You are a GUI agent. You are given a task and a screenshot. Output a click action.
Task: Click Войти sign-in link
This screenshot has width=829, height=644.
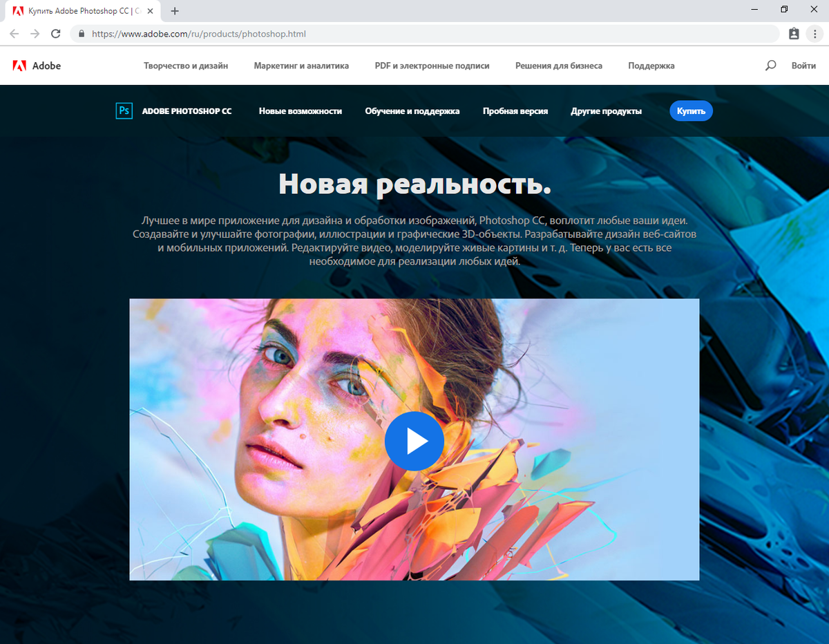(x=803, y=66)
